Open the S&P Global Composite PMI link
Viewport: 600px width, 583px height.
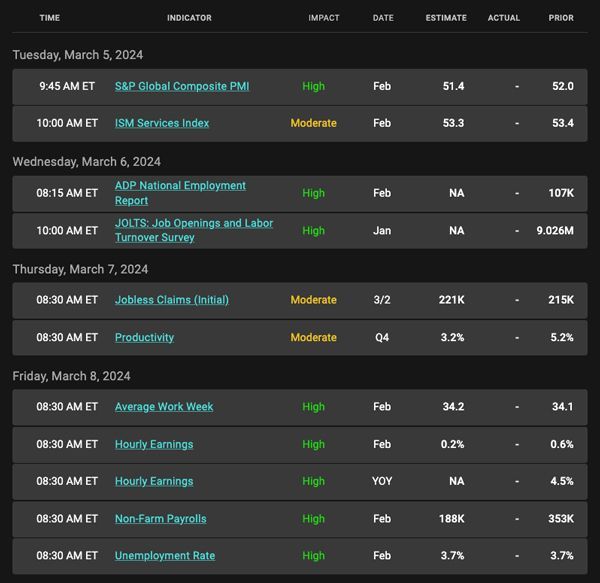pyautogui.click(x=182, y=86)
